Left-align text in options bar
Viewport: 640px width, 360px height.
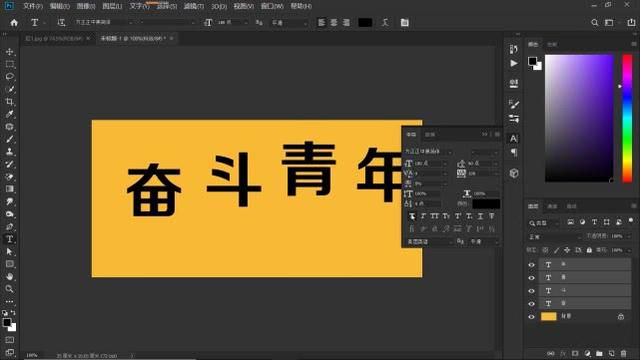point(322,22)
